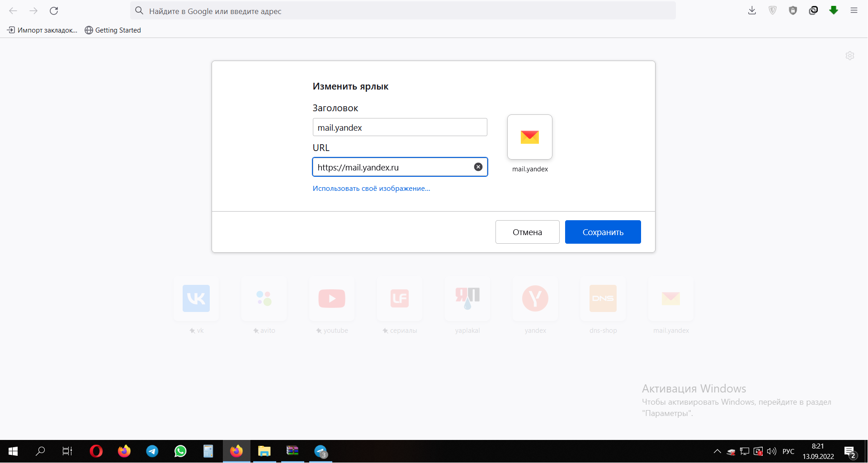Image resolution: width=868 pixels, height=463 pixels.
Task: Click the mail.yandex preview tile in dialog
Action: [530, 137]
